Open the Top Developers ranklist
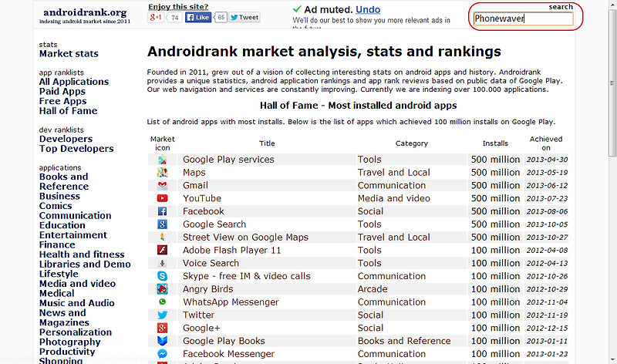The height and width of the screenshot is (364, 617). coord(76,149)
